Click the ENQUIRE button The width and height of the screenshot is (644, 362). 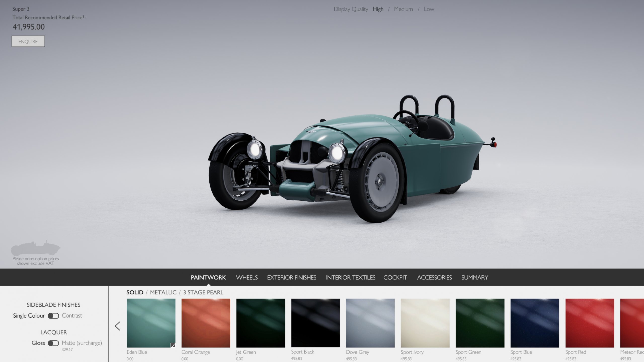coord(28,41)
